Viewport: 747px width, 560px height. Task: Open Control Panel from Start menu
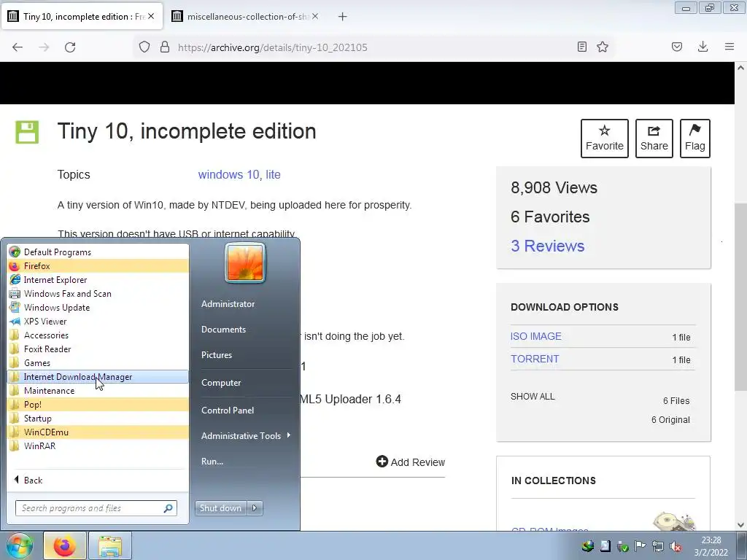point(228,411)
